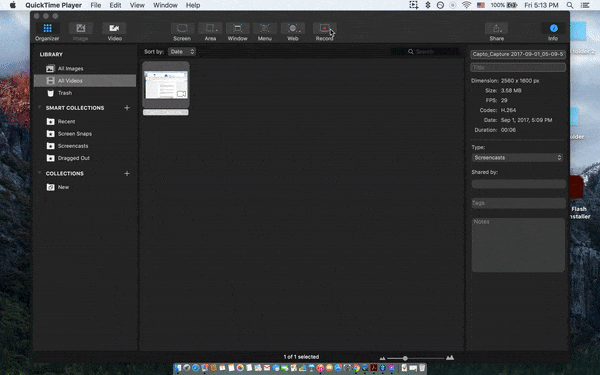Click the Title field in Info

[518, 67]
